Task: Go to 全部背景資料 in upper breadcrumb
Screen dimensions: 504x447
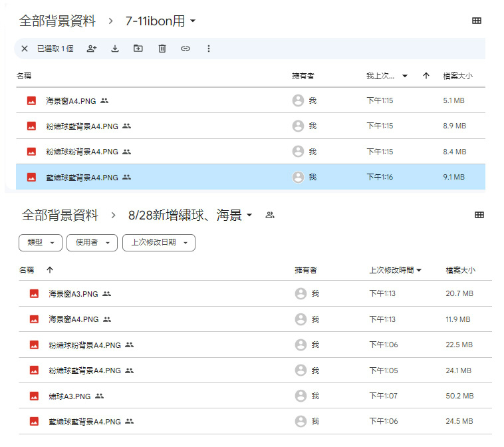Action: (x=57, y=21)
